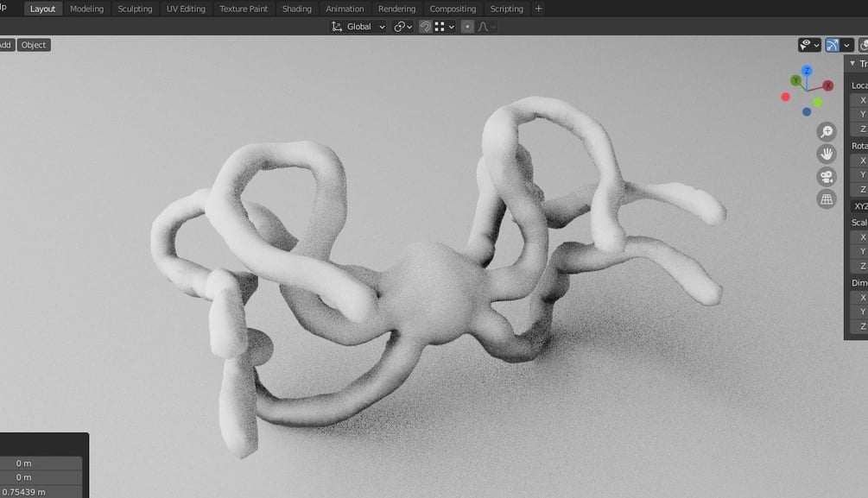Toggle the snapping magnet button

(425, 27)
